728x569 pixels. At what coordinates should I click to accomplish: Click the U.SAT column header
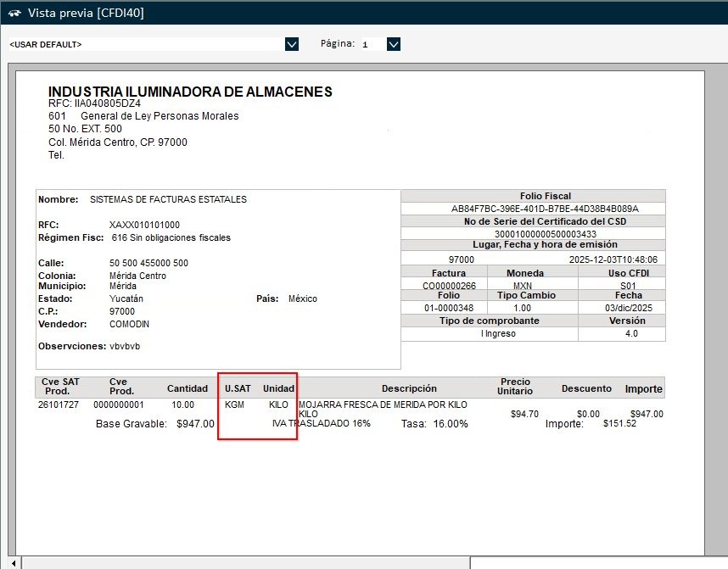[237, 388]
